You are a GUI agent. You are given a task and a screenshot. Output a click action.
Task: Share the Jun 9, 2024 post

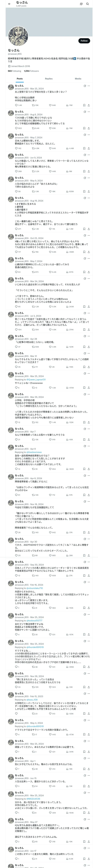click(x=89, y=171)
